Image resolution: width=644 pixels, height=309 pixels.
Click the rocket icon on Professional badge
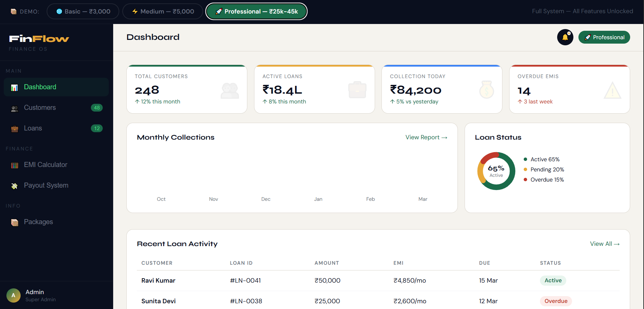click(x=588, y=37)
